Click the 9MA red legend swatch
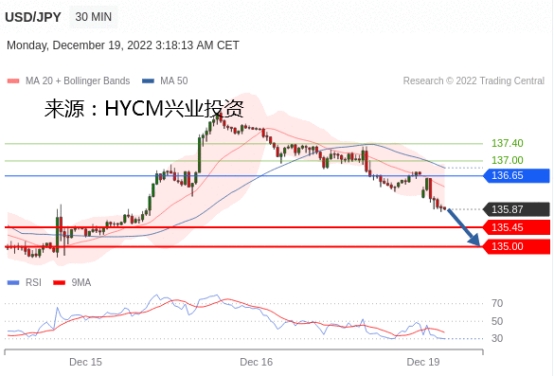This screenshot has width=554, height=376. click(59, 283)
